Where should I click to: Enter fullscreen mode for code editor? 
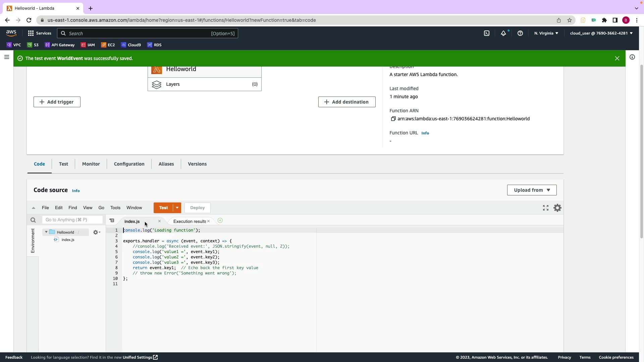(546, 208)
